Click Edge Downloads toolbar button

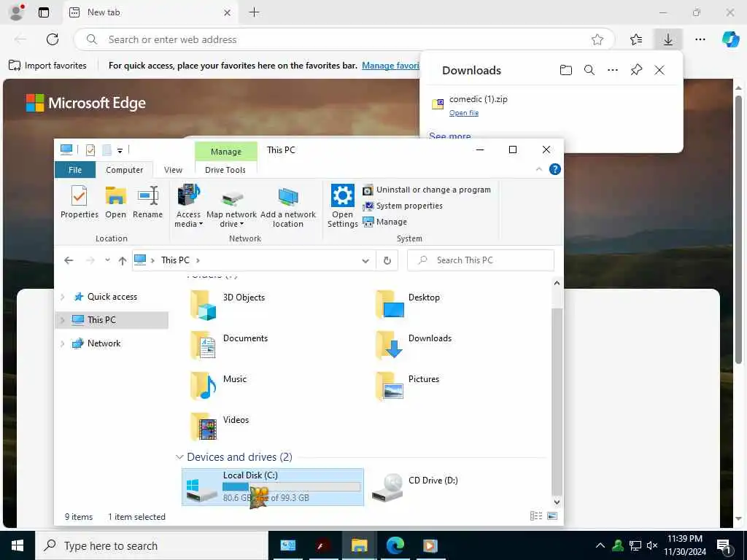click(x=668, y=39)
